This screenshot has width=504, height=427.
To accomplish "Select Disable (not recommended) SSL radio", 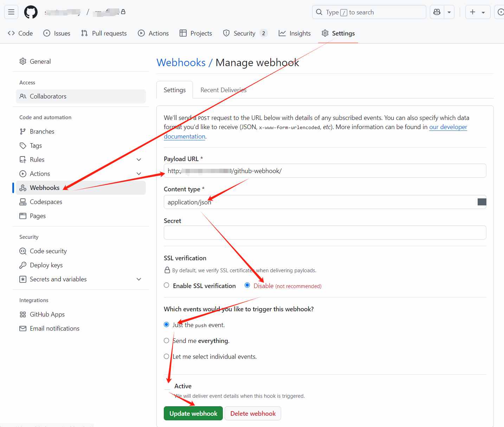I will 247,285.
